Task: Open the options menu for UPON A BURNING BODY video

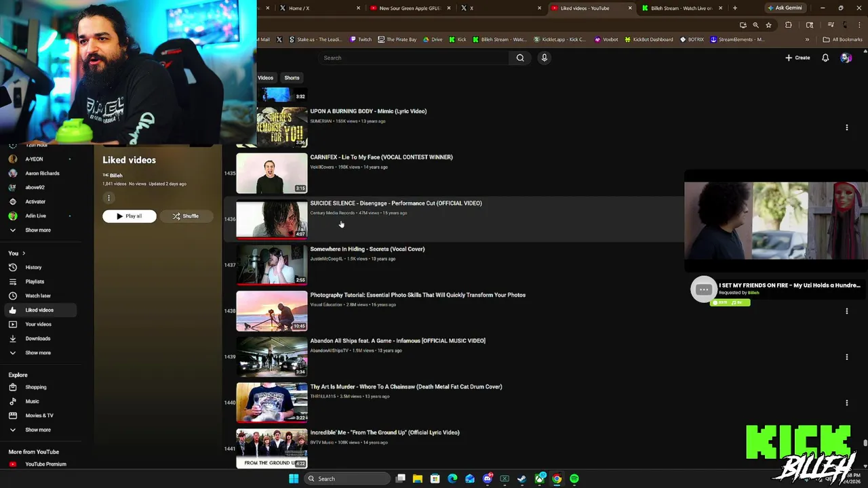Action: click(846, 127)
